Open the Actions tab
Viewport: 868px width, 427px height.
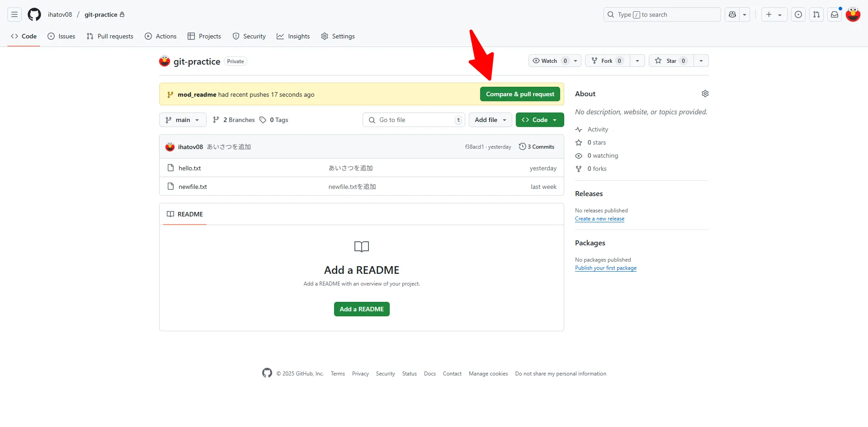point(160,36)
